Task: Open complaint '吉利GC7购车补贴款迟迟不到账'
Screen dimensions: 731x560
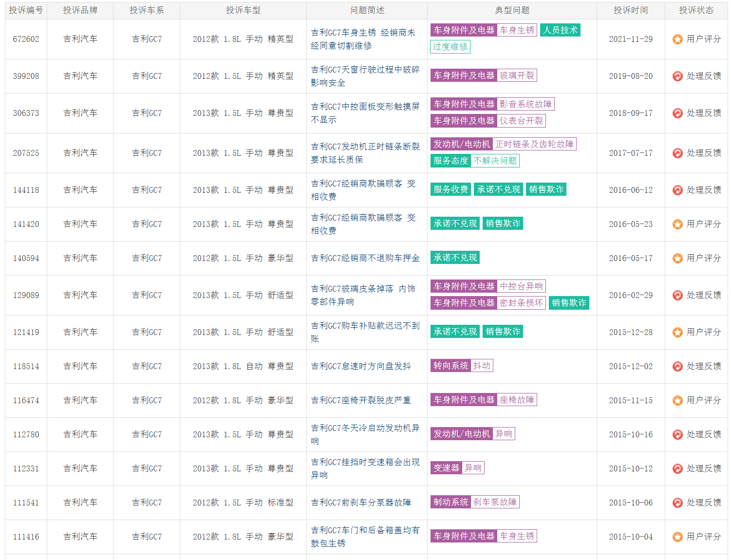Action: [x=365, y=332]
